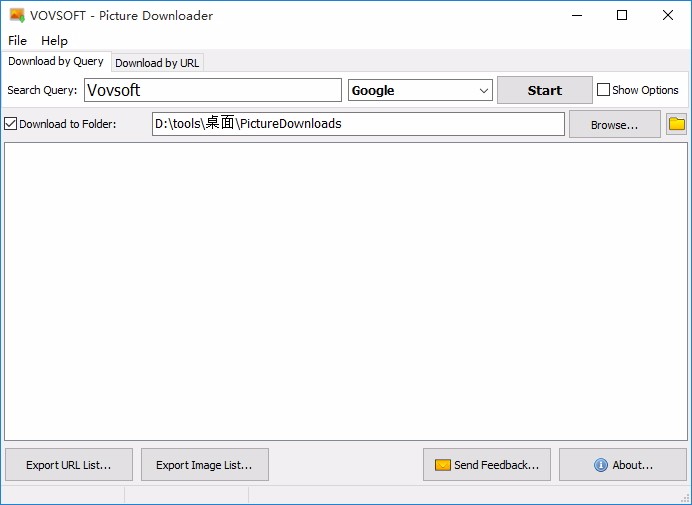Open the About... dialog
Image resolution: width=692 pixels, height=505 pixels.
[623, 465]
